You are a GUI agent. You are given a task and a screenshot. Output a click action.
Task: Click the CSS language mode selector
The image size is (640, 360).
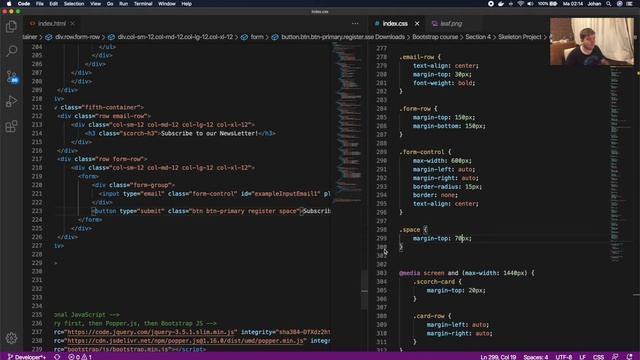click(598, 357)
